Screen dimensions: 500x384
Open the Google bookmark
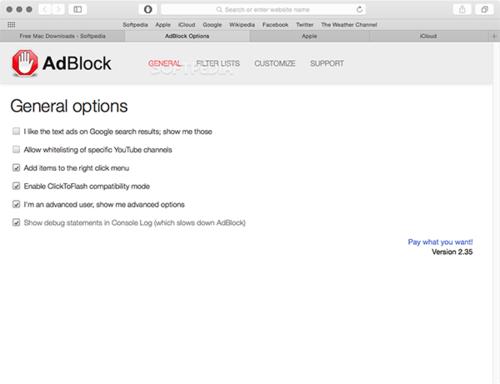pyautogui.click(x=212, y=25)
